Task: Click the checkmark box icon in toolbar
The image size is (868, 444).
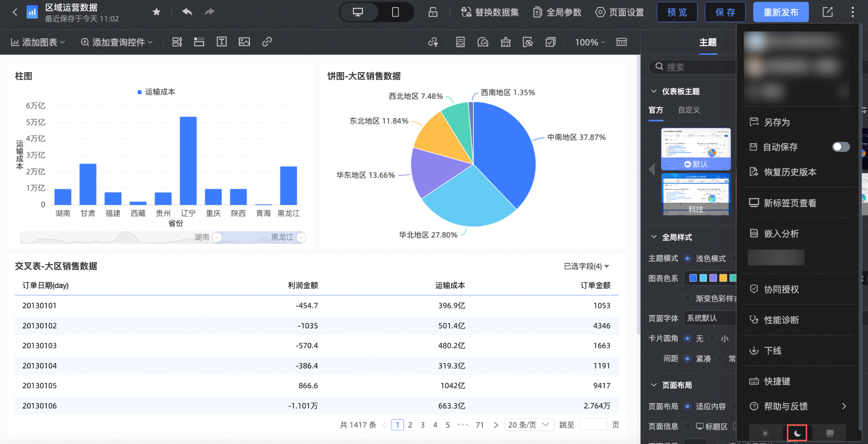Action: click(x=550, y=42)
